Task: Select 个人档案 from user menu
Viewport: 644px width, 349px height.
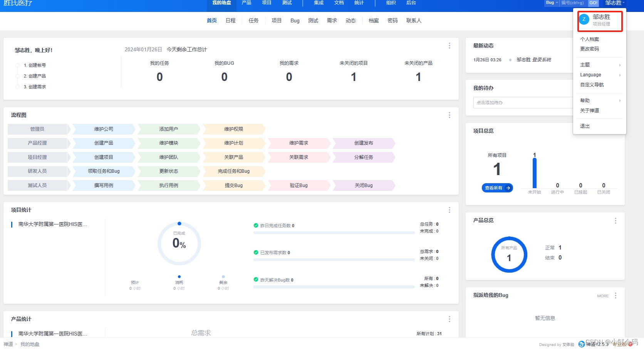Action: (x=589, y=39)
